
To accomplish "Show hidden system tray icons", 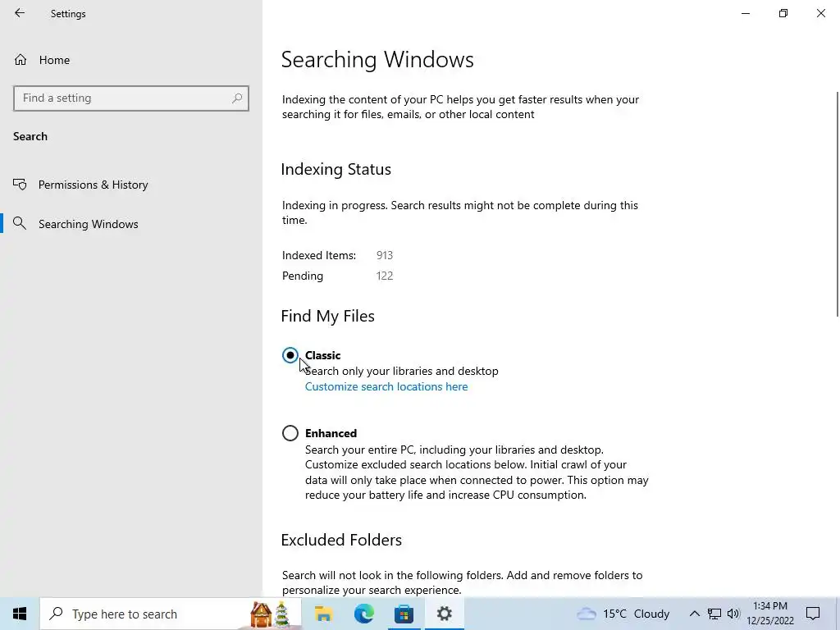I will [694, 614].
